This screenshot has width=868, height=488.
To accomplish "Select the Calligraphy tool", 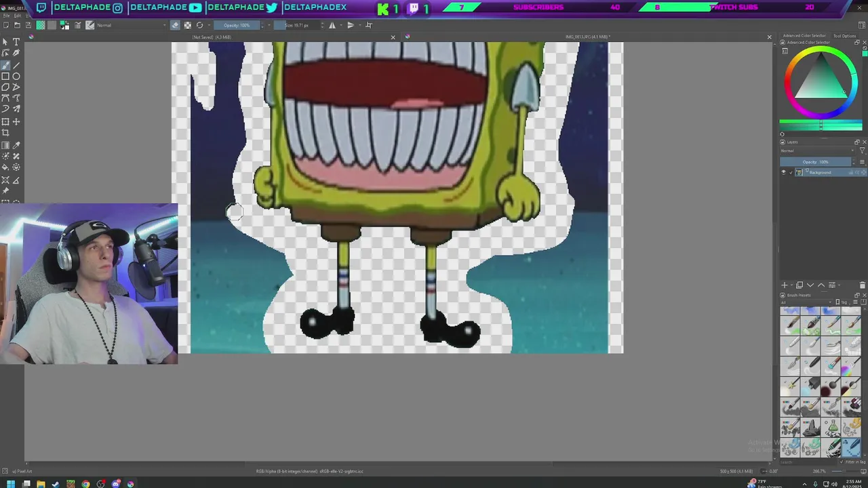I will (16, 53).
